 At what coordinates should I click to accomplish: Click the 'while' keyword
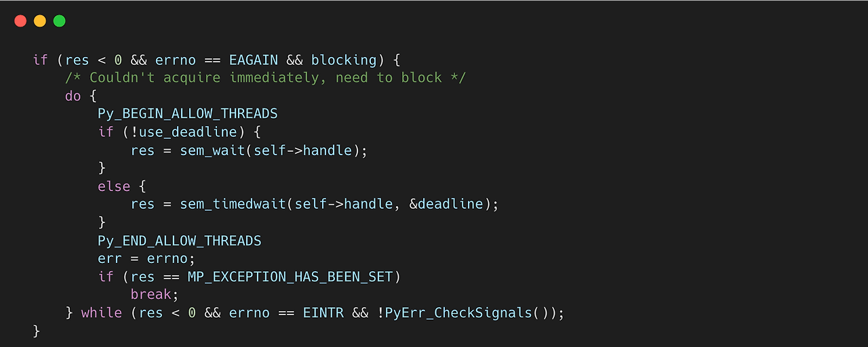(102, 312)
